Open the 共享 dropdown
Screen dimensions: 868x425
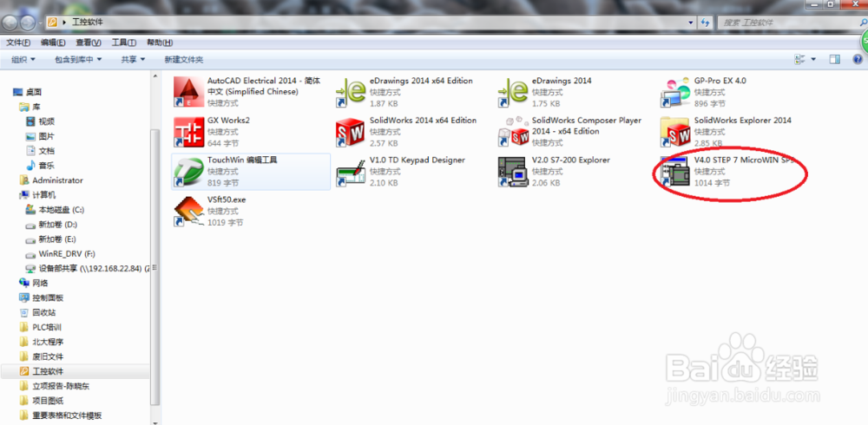pyautogui.click(x=133, y=59)
